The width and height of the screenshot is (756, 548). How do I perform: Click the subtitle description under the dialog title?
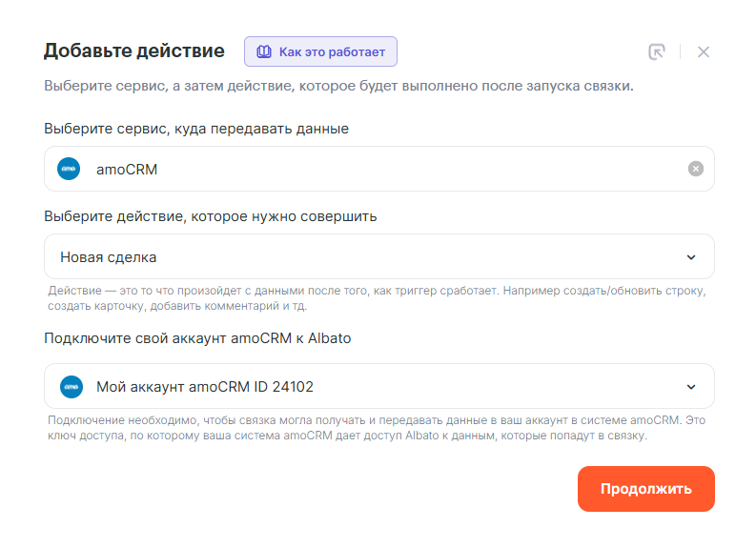338,86
